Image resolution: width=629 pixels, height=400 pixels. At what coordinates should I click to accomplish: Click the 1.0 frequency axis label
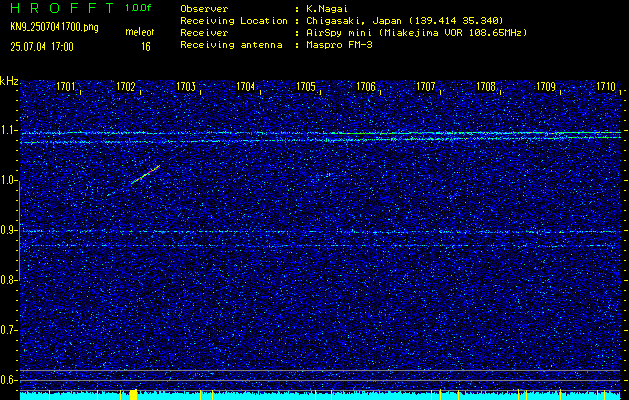coord(7,180)
